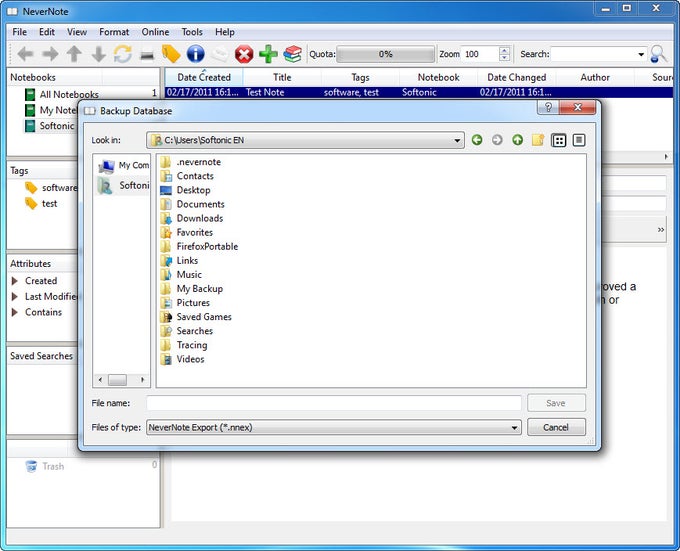Open the Search field dropdown arrow
This screenshot has height=551, width=680.
coord(641,55)
